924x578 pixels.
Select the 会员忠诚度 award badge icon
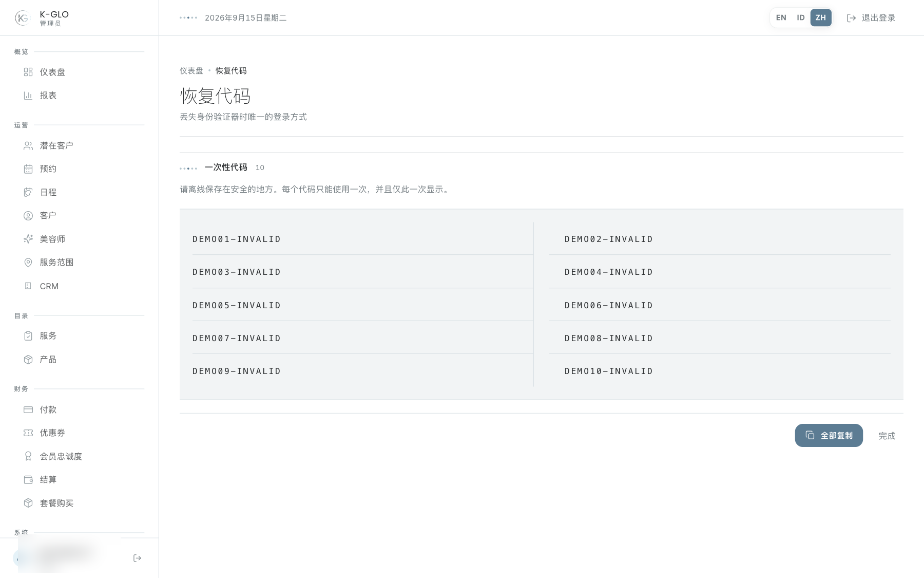28,456
